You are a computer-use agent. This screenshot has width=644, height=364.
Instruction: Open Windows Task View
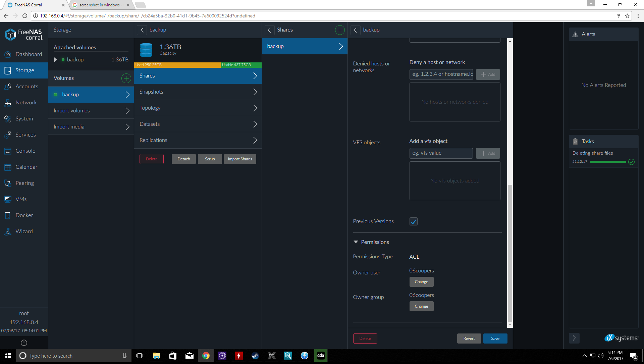point(140,356)
